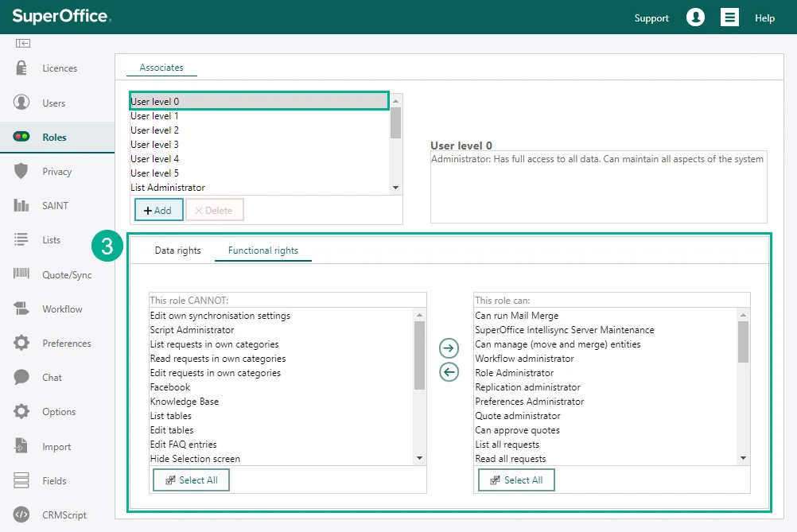Open the hamburger menu in top bar

pyautogui.click(x=729, y=17)
